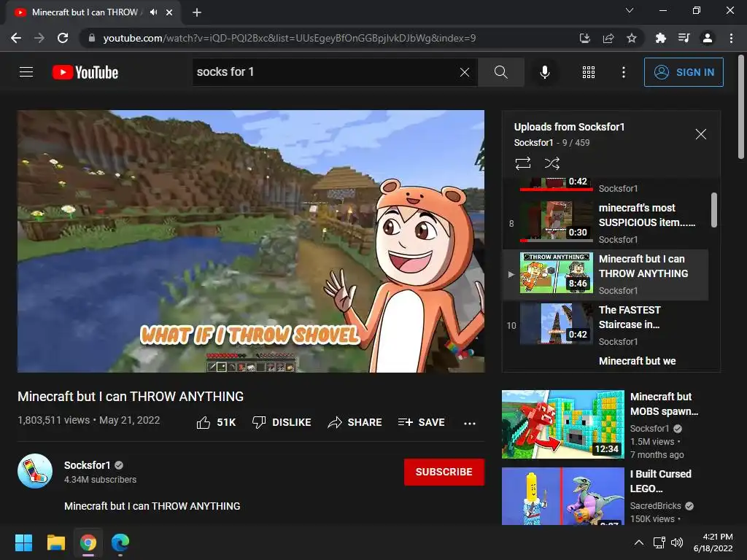Open volume control in system tray
Screen dimensions: 747x560
[x=676, y=542]
